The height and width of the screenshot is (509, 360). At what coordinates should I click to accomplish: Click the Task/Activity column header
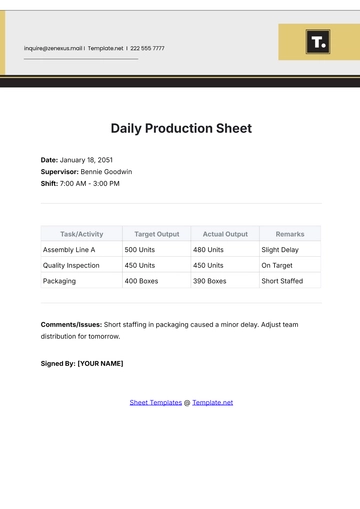coord(82,234)
